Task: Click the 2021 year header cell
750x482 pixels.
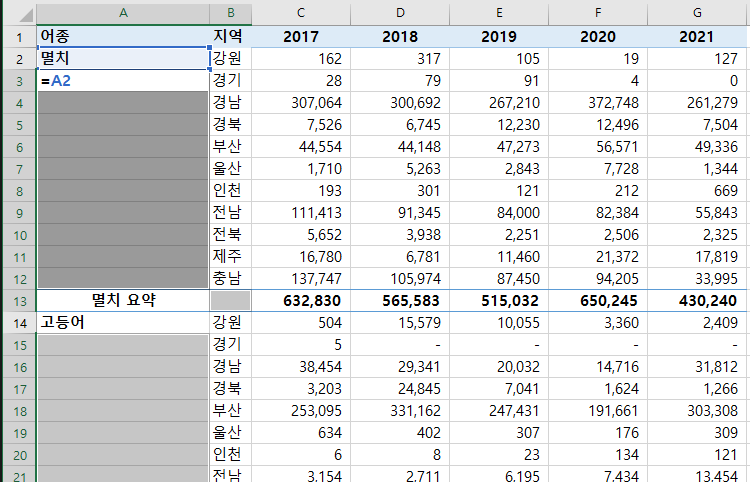Action: 697,36
